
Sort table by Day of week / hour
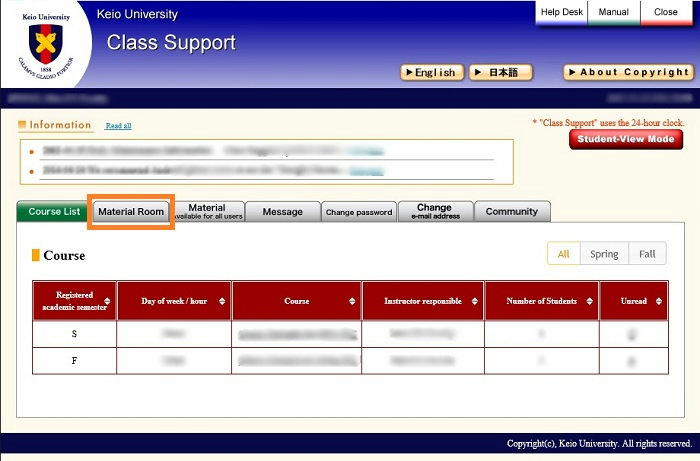click(x=222, y=301)
